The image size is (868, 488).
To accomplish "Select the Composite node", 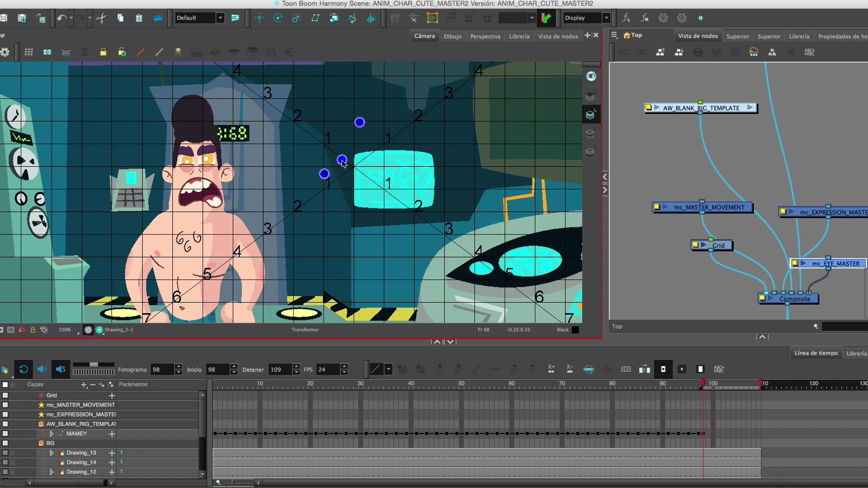I will click(x=788, y=299).
